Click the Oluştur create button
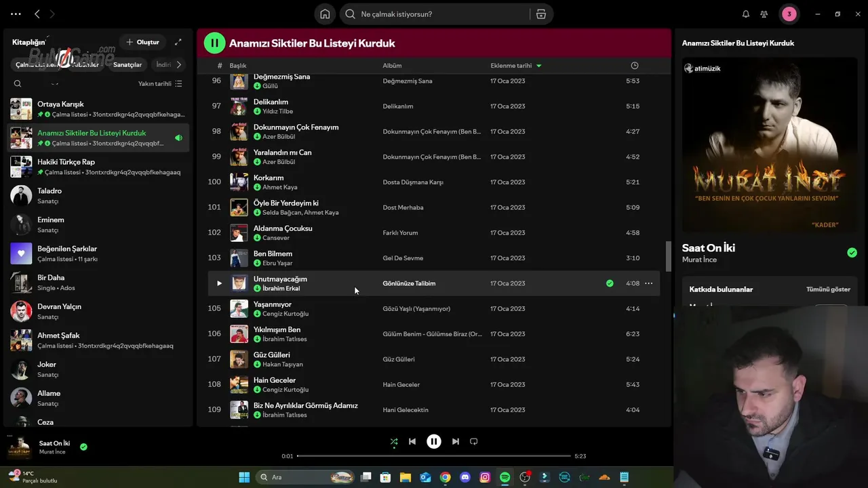 pyautogui.click(x=142, y=42)
